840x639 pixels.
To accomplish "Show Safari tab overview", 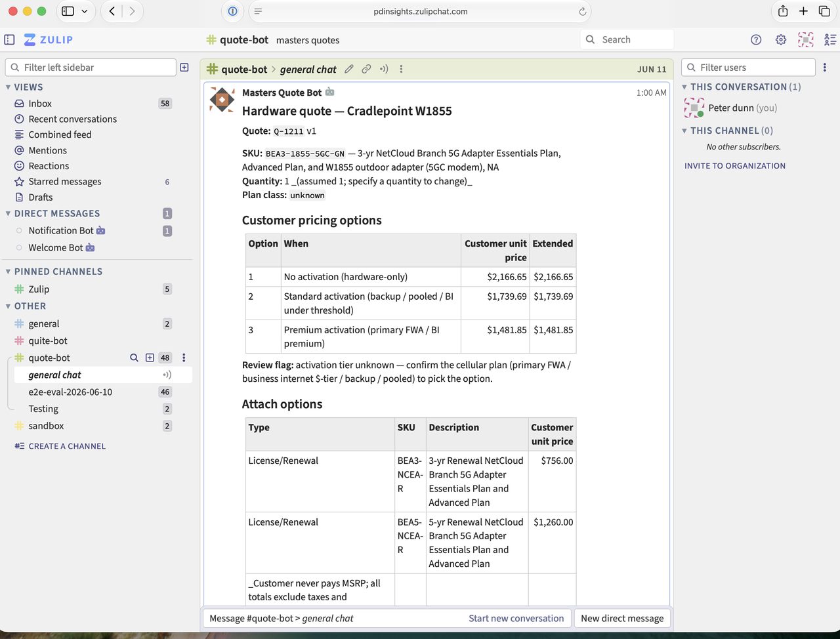I will tap(824, 11).
